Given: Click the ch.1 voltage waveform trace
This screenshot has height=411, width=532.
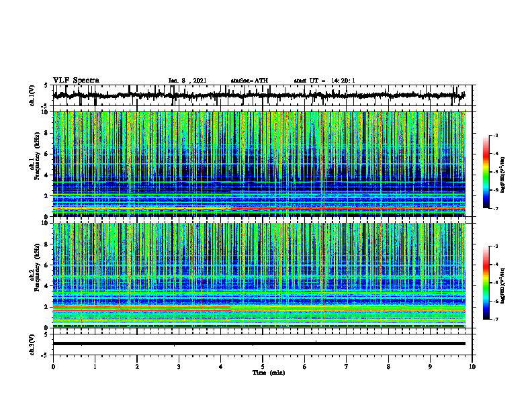Looking at the screenshot, I should coord(259,95).
